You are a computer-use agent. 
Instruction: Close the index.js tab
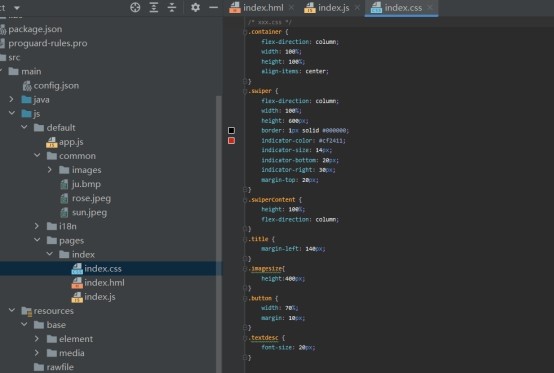(357, 7)
